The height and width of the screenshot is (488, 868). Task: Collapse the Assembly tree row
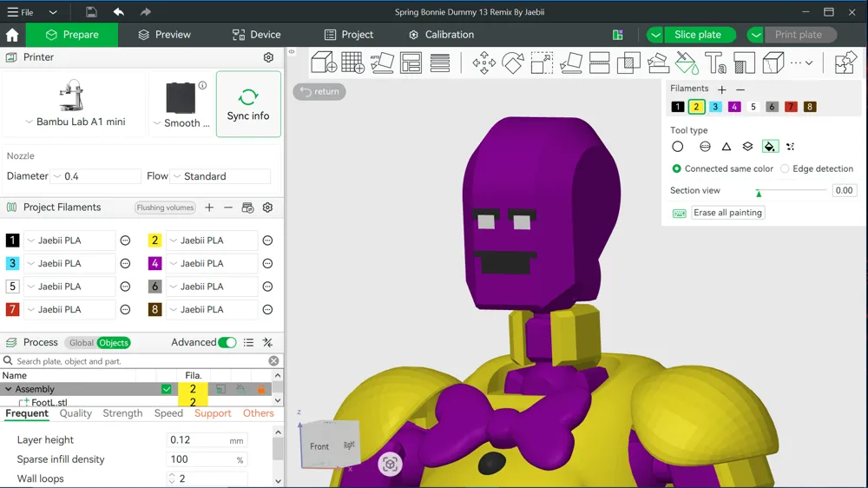coord(9,389)
